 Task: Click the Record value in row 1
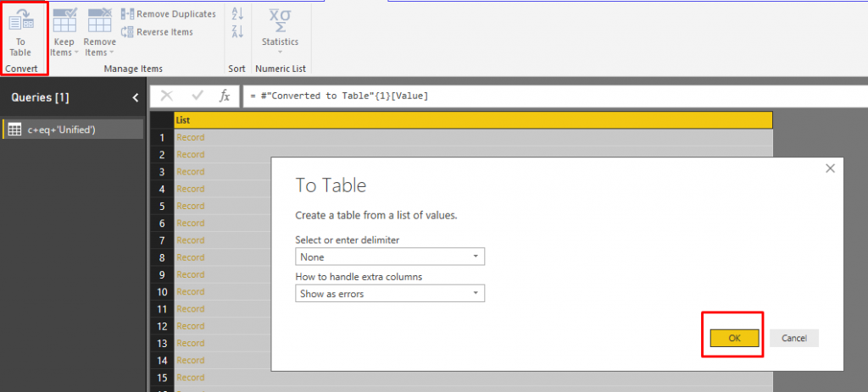(x=191, y=137)
